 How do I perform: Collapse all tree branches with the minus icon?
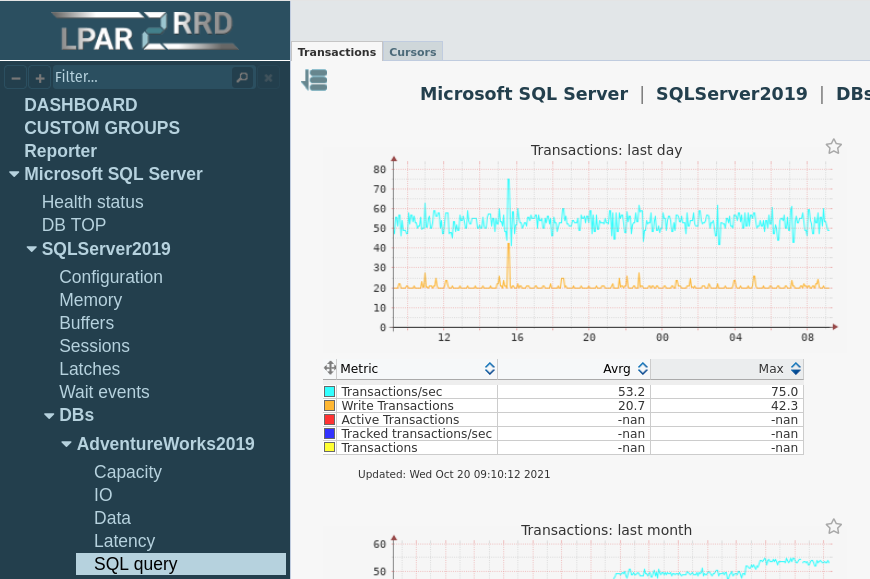pos(15,77)
